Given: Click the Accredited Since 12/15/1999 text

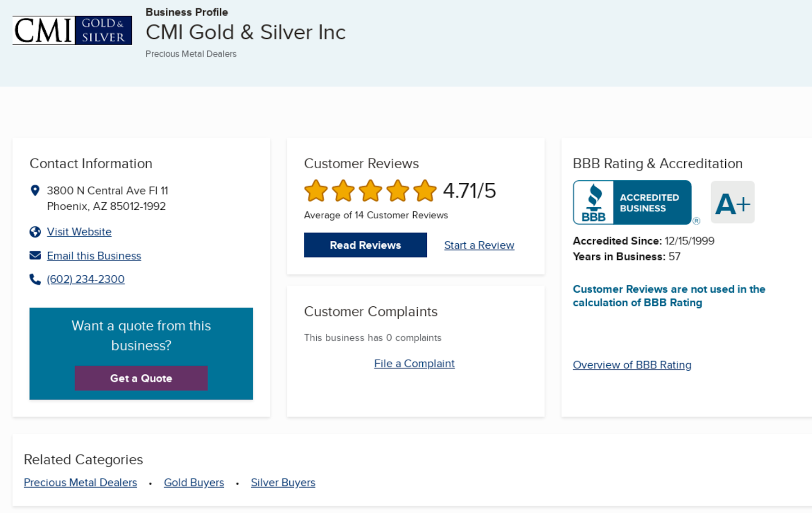Looking at the screenshot, I should pyautogui.click(x=644, y=241).
